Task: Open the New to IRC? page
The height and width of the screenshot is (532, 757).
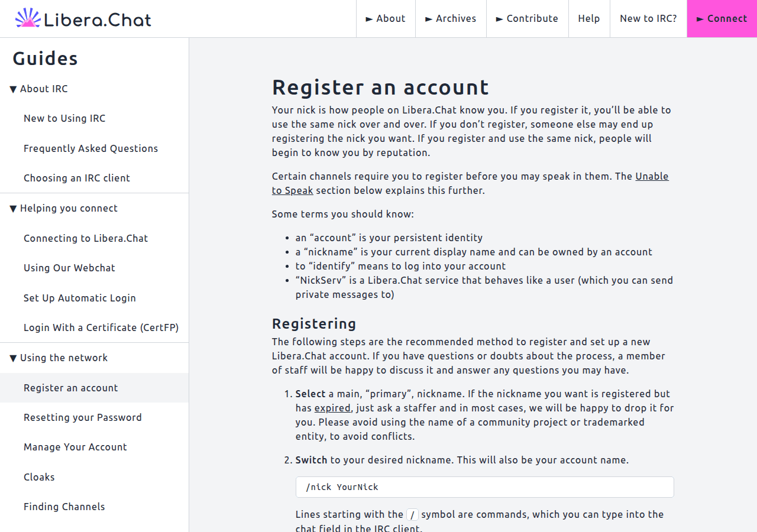Action: coord(648,18)
